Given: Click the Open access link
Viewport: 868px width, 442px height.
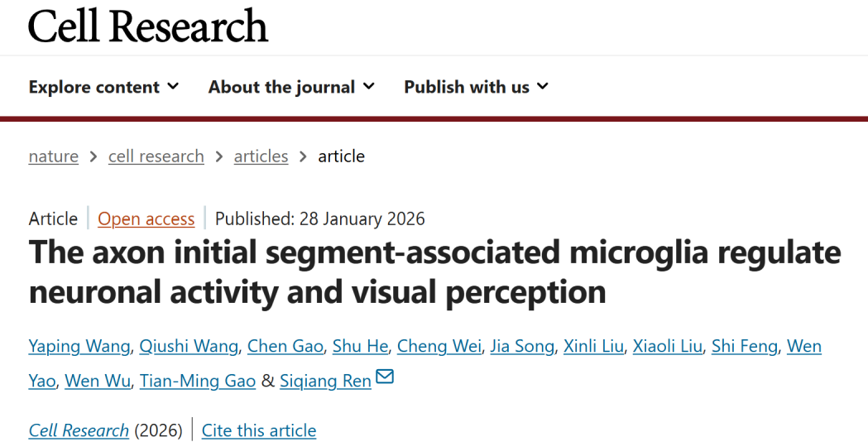Looking at the screenshot, I should coord(146,219).
